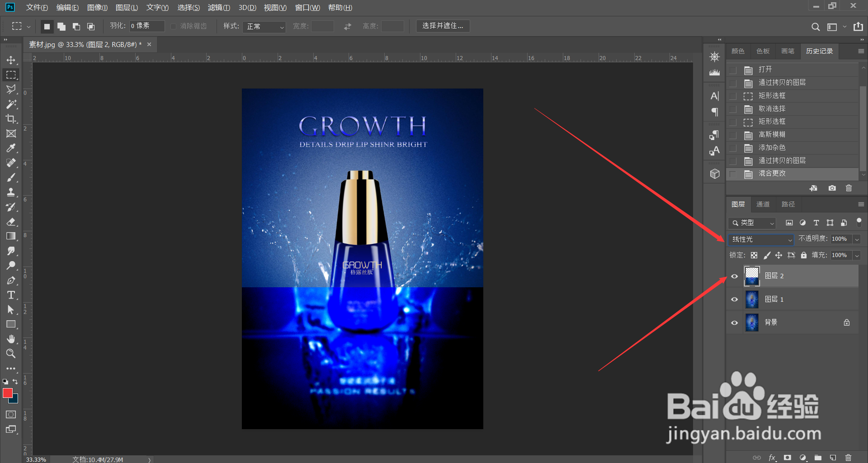
Task: Switch to the 通道 tab
Action: click(763, 204)
